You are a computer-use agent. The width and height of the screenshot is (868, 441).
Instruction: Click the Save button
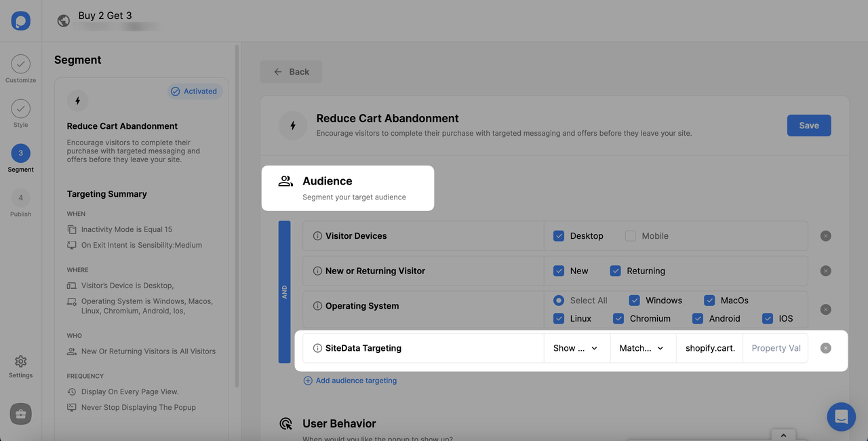coord(809,126)
